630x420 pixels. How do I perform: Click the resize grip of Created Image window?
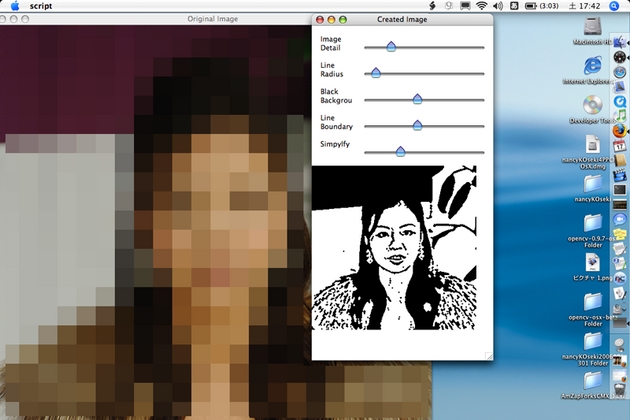490,355
